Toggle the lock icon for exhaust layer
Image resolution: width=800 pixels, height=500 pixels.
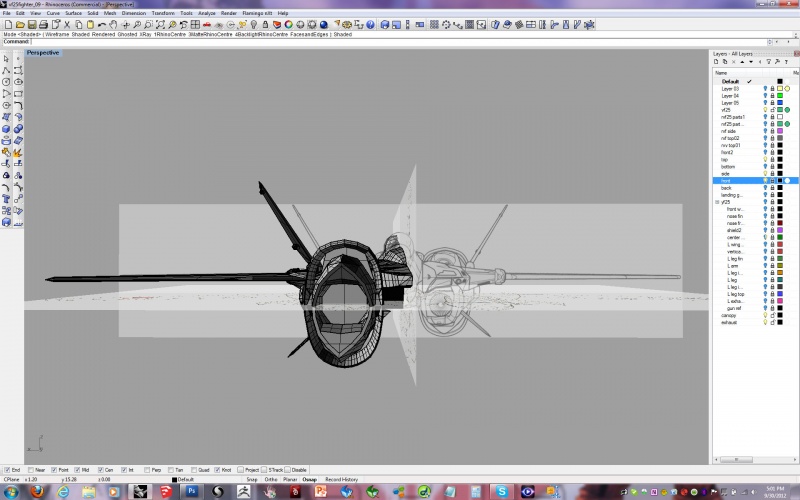click(772, 322)
